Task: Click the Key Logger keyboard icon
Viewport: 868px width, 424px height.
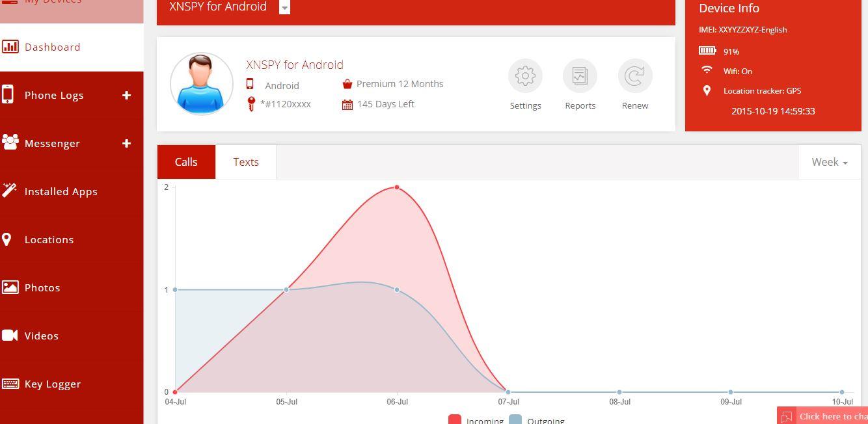Action: 10,383
